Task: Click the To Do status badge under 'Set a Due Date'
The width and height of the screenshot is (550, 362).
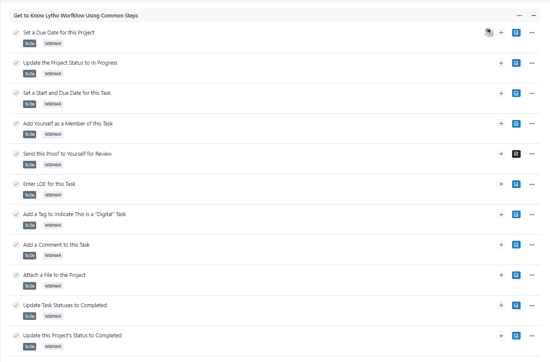Action: tap(29, 43)
